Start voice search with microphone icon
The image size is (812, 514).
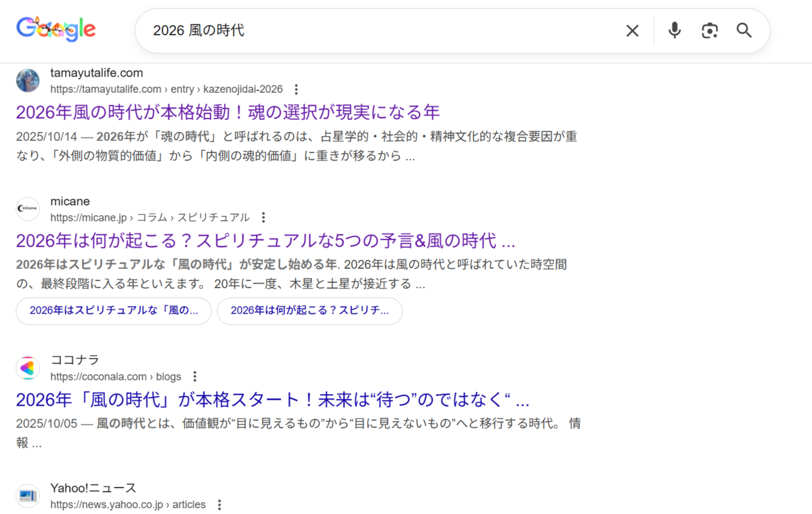pos(674,30)
